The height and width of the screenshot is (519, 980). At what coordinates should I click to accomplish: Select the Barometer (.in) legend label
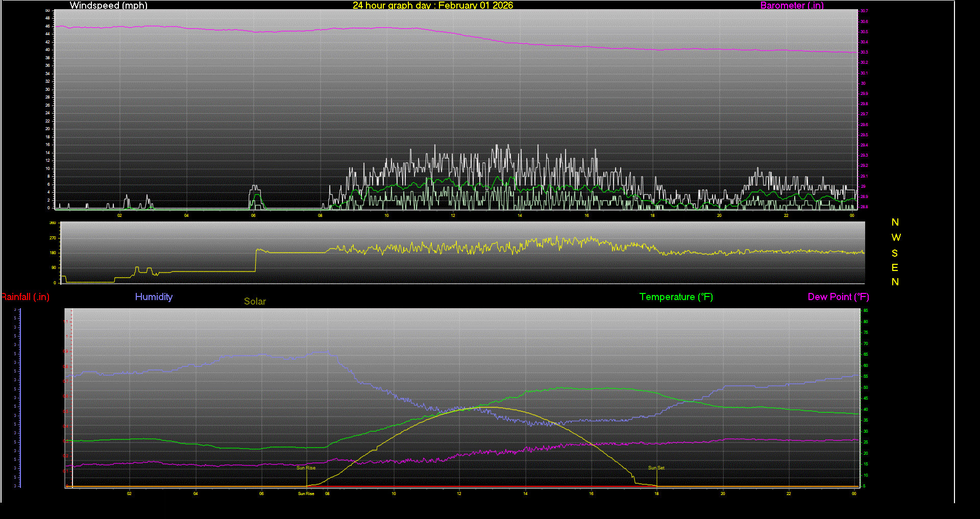point(792,6)
